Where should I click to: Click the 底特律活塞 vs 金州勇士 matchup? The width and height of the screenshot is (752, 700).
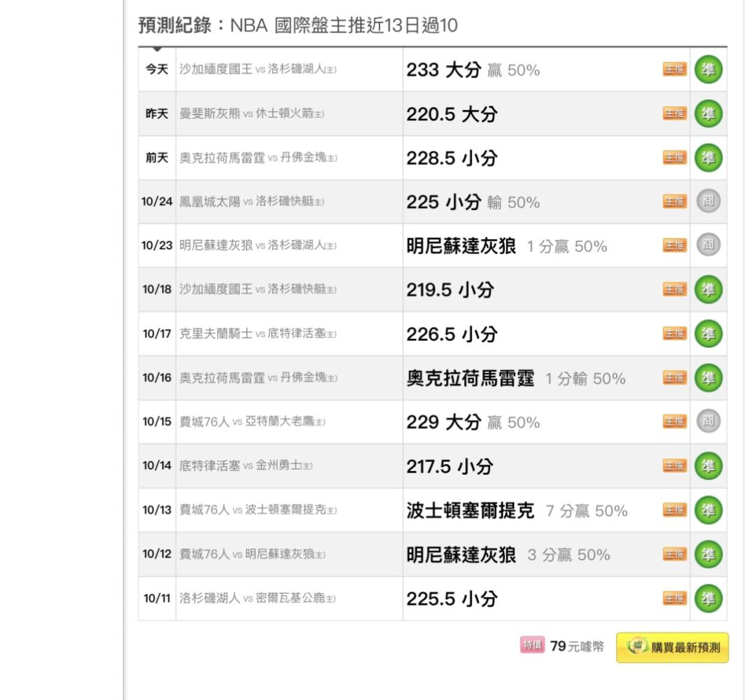246,465
